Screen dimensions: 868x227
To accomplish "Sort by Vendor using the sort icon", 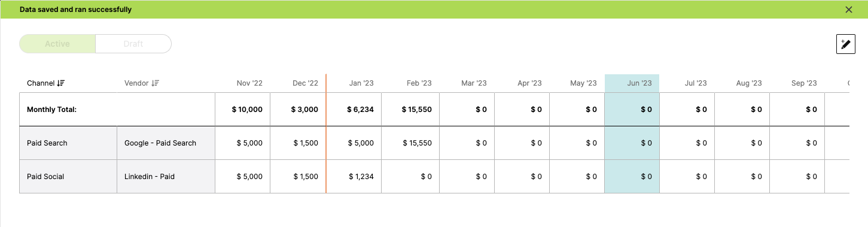I will [x=156, y=83].
